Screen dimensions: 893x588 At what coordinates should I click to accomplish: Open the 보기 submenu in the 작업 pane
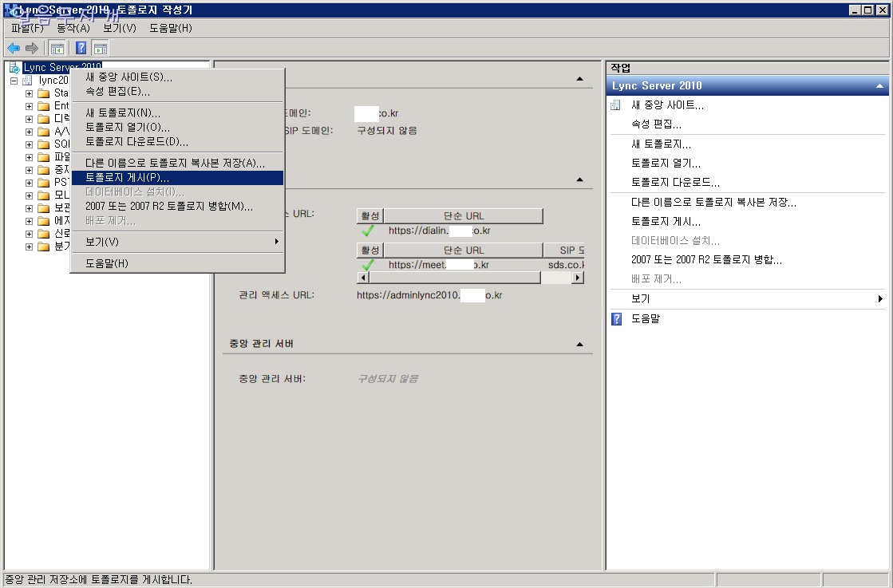(747, 299)
